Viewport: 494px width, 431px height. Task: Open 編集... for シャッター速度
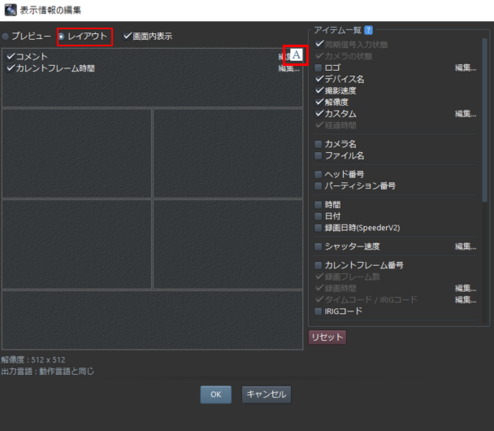pyautogui.click(x=466, y=247)
